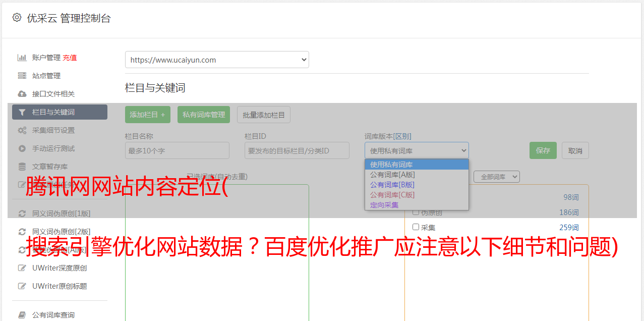
Task: Choose 使用私有词库 in the dropdown list
Action: 417,165
